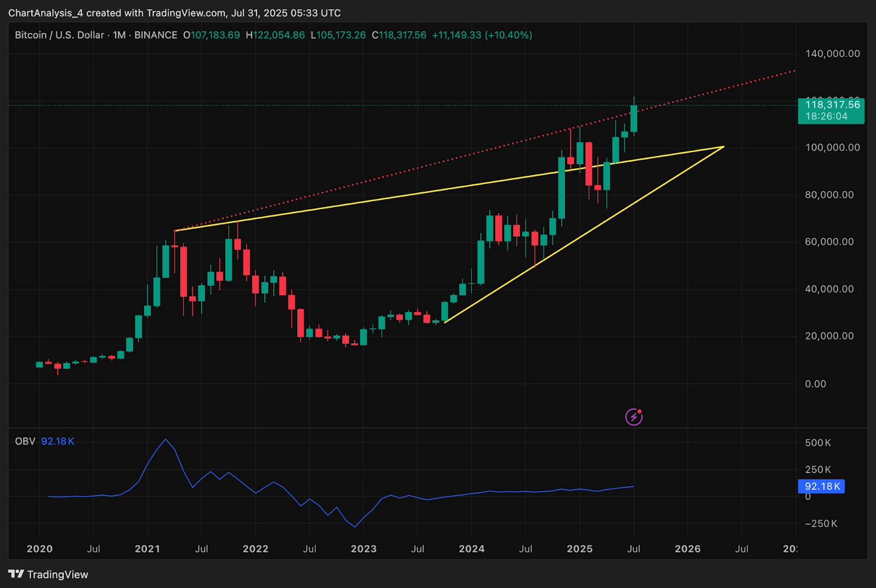The width and height of the screenshot is (876, 588).
Task: Click the TradingView text link at bottom
Action: click(x=57, y=574)
